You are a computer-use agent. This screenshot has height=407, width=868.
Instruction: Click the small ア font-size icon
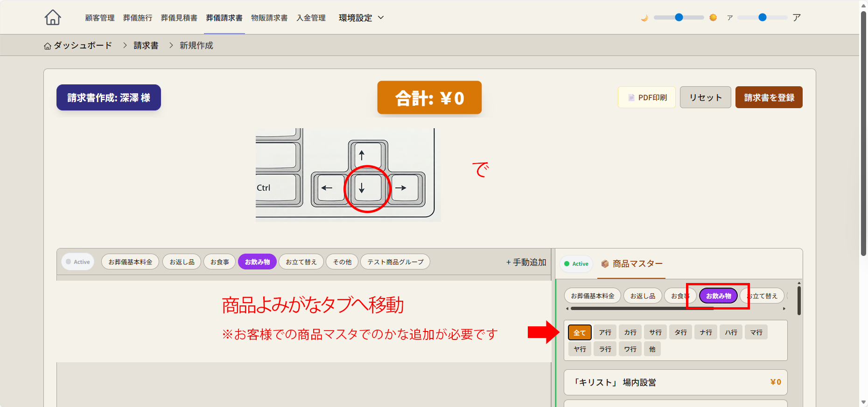click(730, 18)
